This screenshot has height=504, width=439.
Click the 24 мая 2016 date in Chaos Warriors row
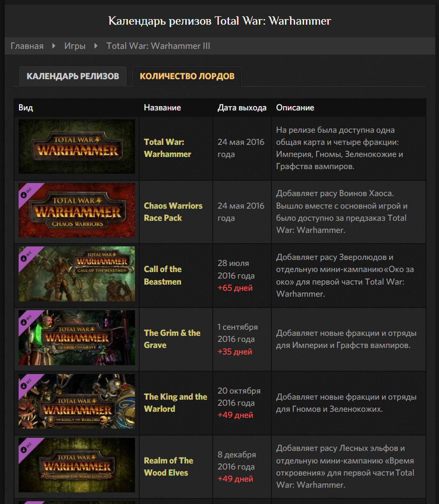[241, 212]
